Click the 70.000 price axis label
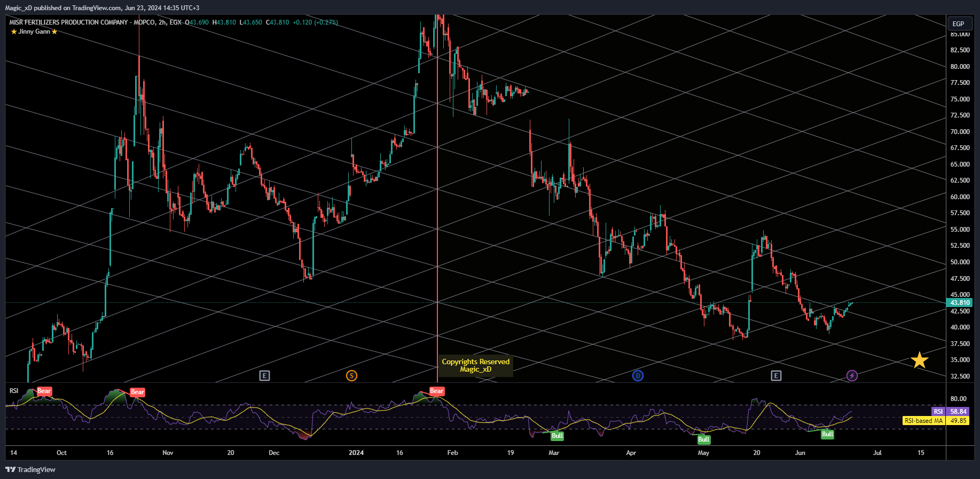 [x=960, y=132]
